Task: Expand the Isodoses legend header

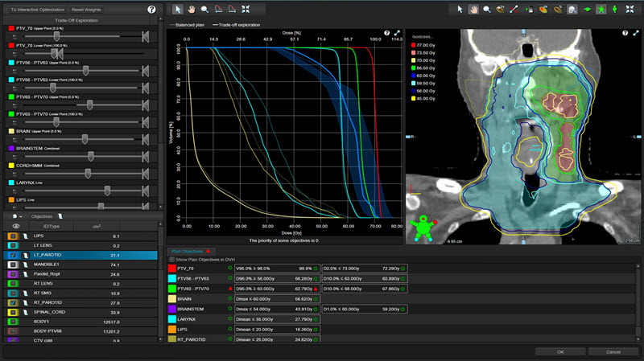Action: tap(422, 36)
